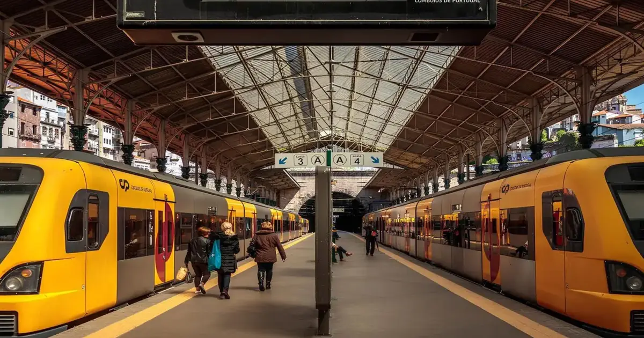Viewport: 644px width, 338px height.
Task: Click the circled A next to number 4
Action: [x=340, y=159]
